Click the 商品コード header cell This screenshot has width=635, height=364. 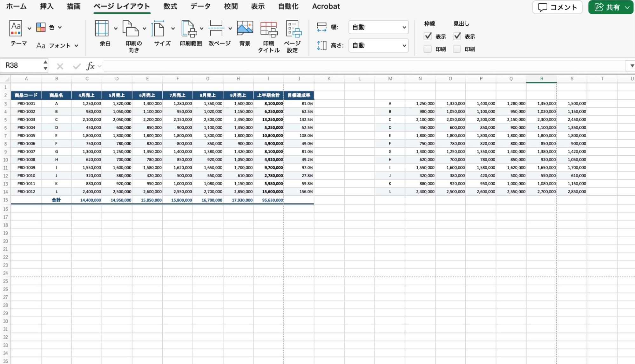pos(26,95)
